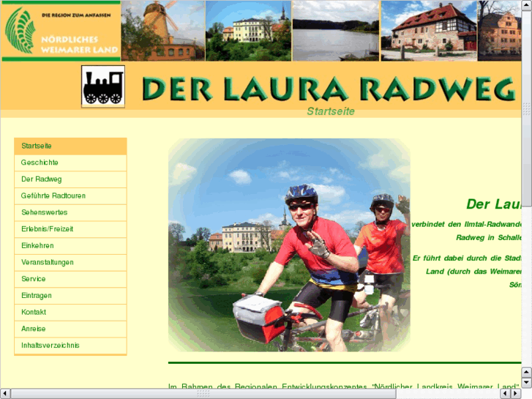Open the Anreise page
The height and width of the screenshot is (399, 532).
click(x=70, y=329)
